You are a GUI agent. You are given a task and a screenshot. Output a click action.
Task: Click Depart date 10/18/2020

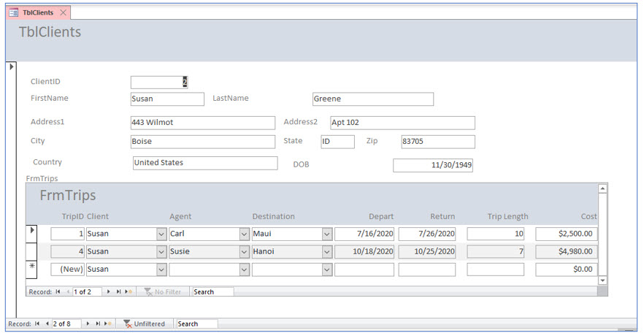pyautogui.click(x=364, y=252)
